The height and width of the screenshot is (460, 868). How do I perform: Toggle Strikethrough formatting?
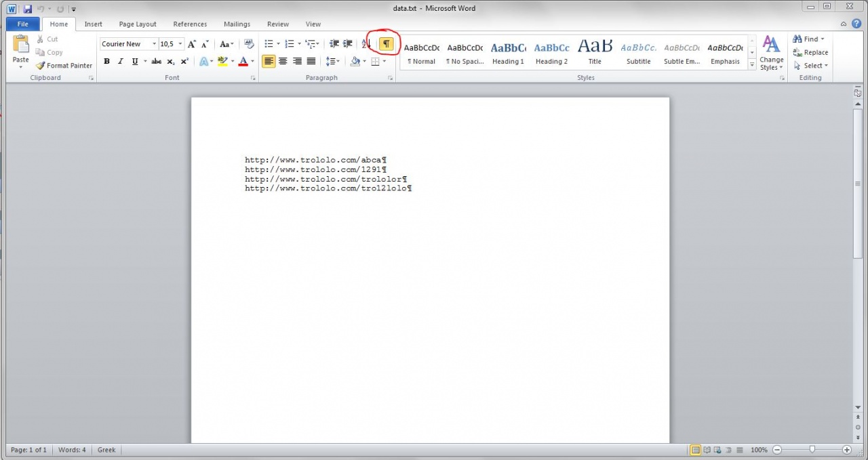156,62
